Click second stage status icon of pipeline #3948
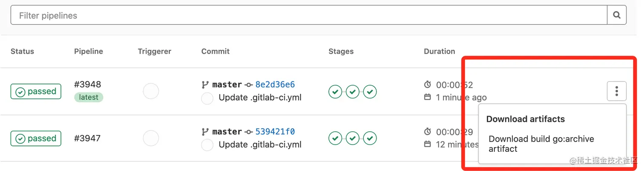This screenshot has height=171, width=644. [x=353, y=91]
